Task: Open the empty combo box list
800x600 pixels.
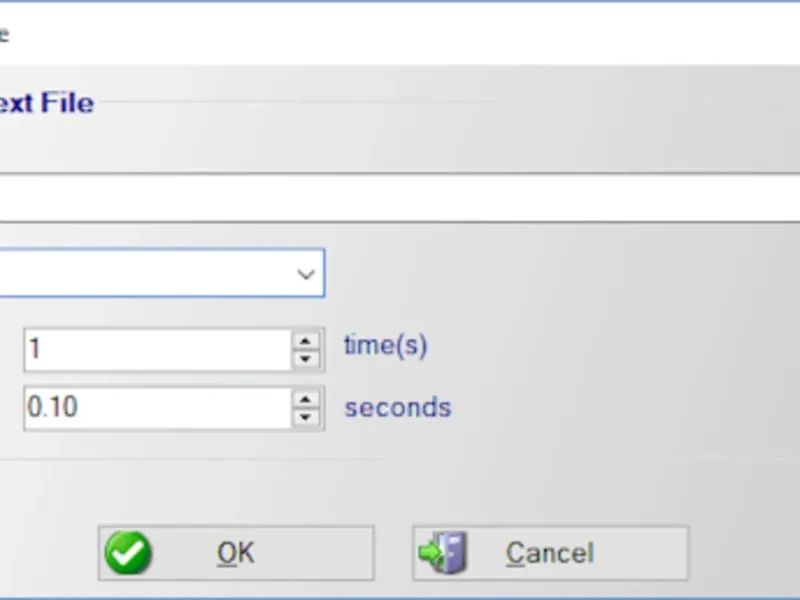Action: [150, 274]
